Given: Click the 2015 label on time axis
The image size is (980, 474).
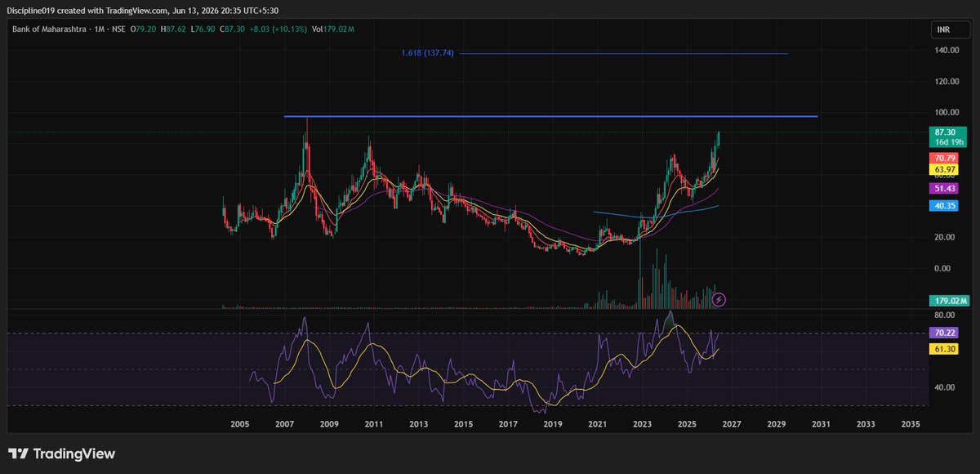Looking at the screenshot, I should pos(463,424).
